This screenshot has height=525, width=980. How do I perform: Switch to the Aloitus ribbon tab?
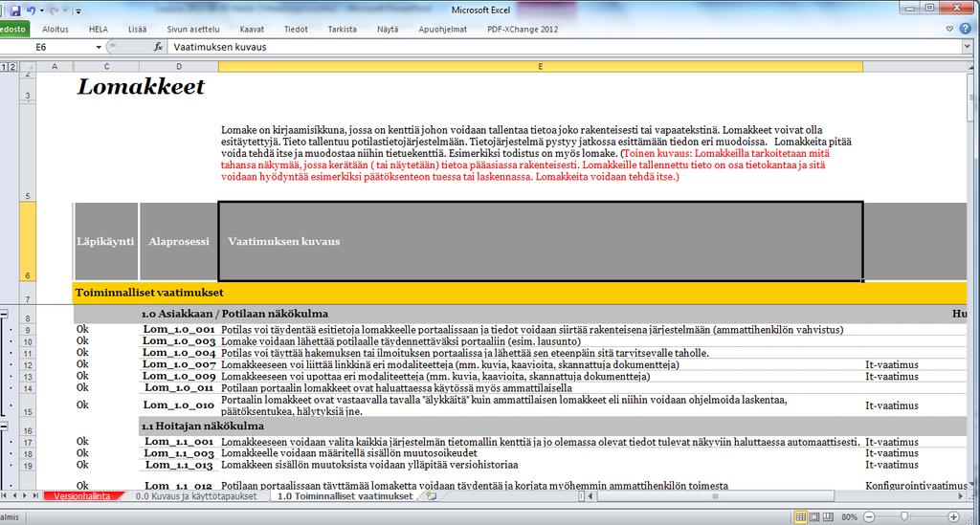[x=55, y=29]
